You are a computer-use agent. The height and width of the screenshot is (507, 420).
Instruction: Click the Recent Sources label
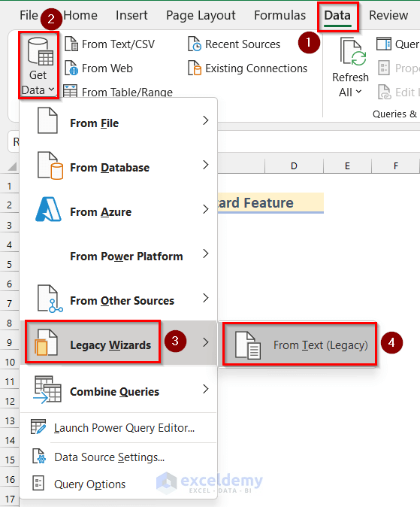point(243,44)
